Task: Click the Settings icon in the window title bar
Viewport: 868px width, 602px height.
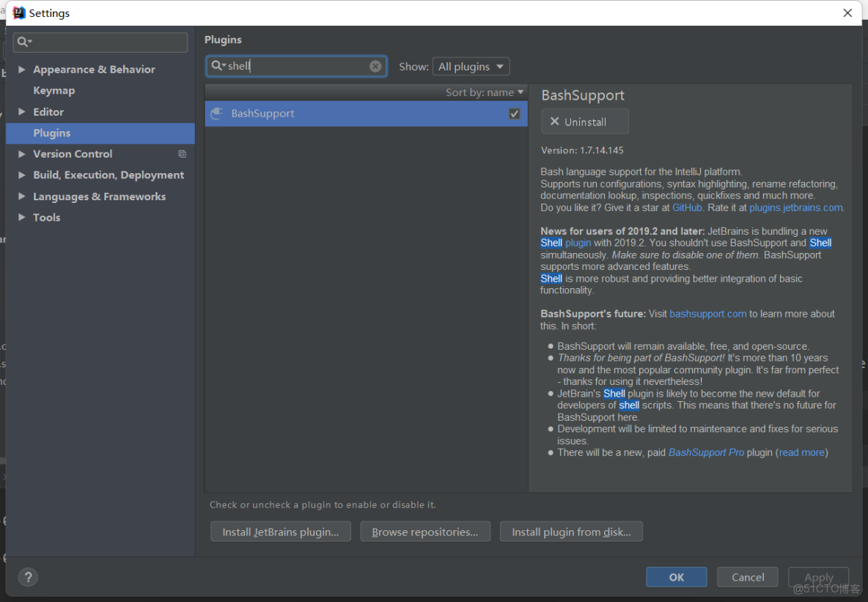Action: click(x=18, y=12)
